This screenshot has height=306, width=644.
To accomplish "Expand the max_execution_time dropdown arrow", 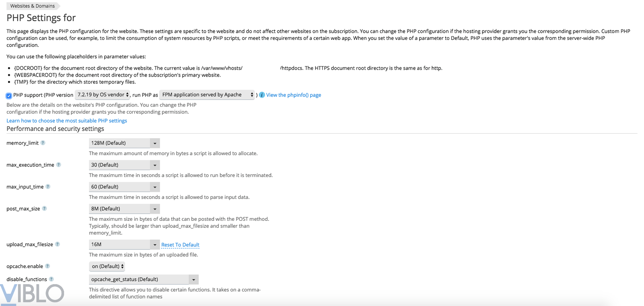I will (x=155, y=165).
